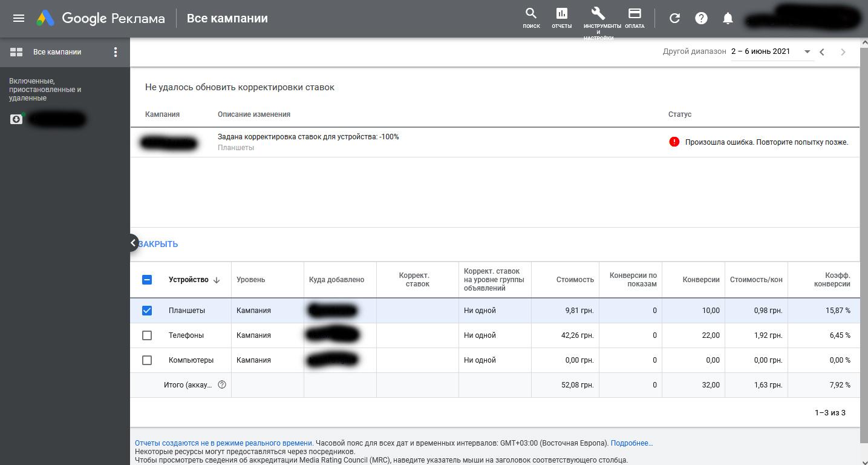This screenshot has width=868, height=465.
Task: Edit bid adjustment cell for Компьютеры
Action: coord(417,360)
